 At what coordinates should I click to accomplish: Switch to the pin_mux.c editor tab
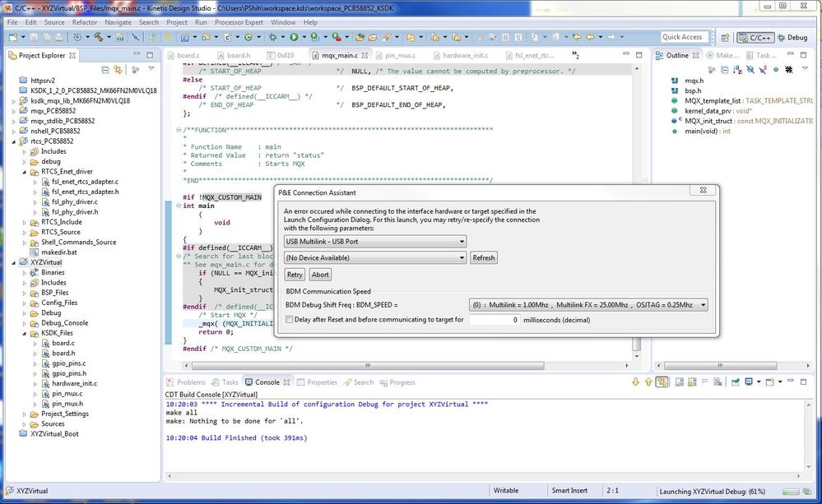click(396, 55)
